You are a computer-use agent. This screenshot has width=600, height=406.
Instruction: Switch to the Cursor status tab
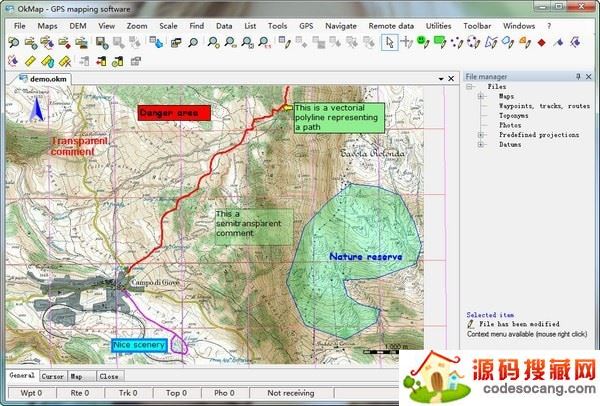(52, 376)
